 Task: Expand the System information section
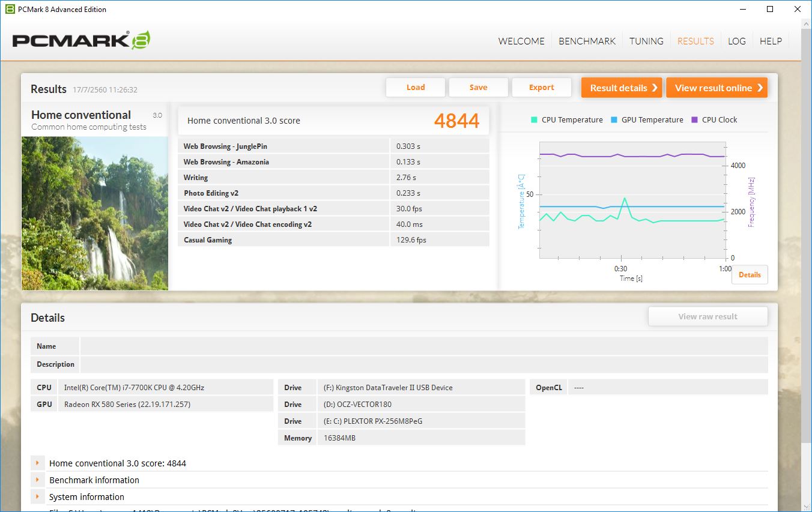37,497
